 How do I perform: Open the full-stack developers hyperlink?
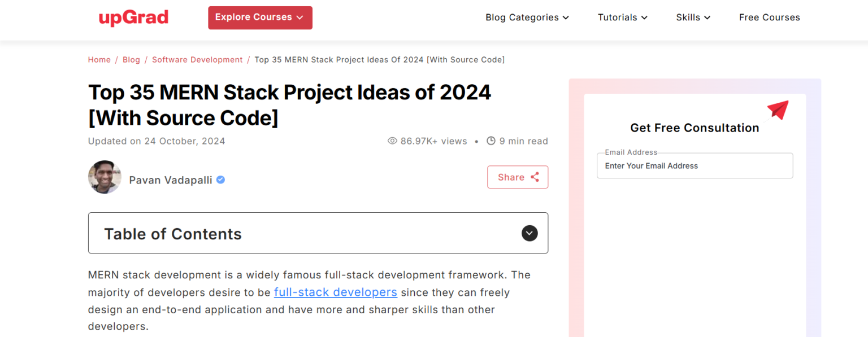[x=335, y=292]
